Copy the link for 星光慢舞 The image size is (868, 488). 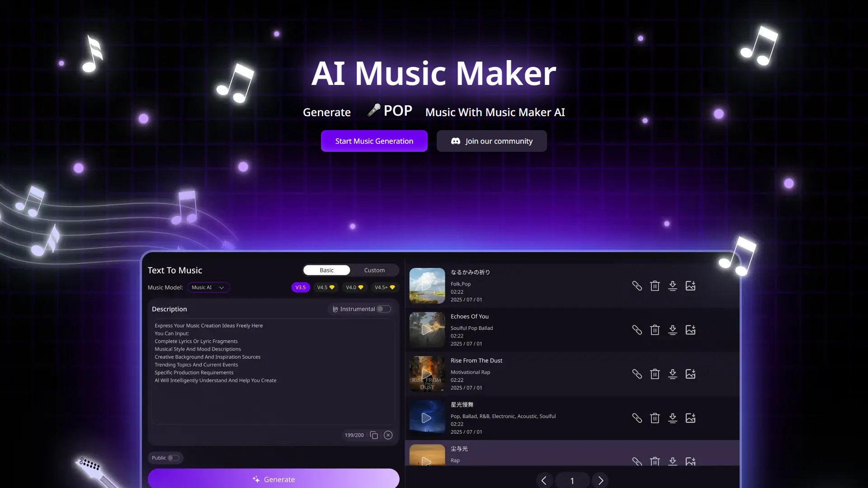pyautogui.click(x=637, y=418)
